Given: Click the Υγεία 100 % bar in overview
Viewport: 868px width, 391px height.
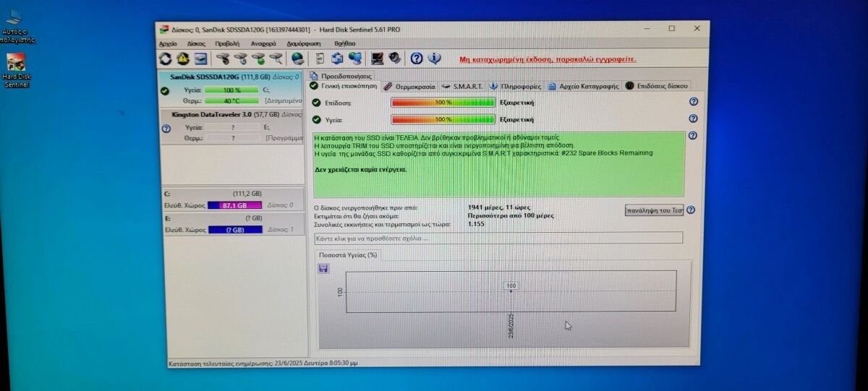Looking at the screenshot, I should pos(443,119).
